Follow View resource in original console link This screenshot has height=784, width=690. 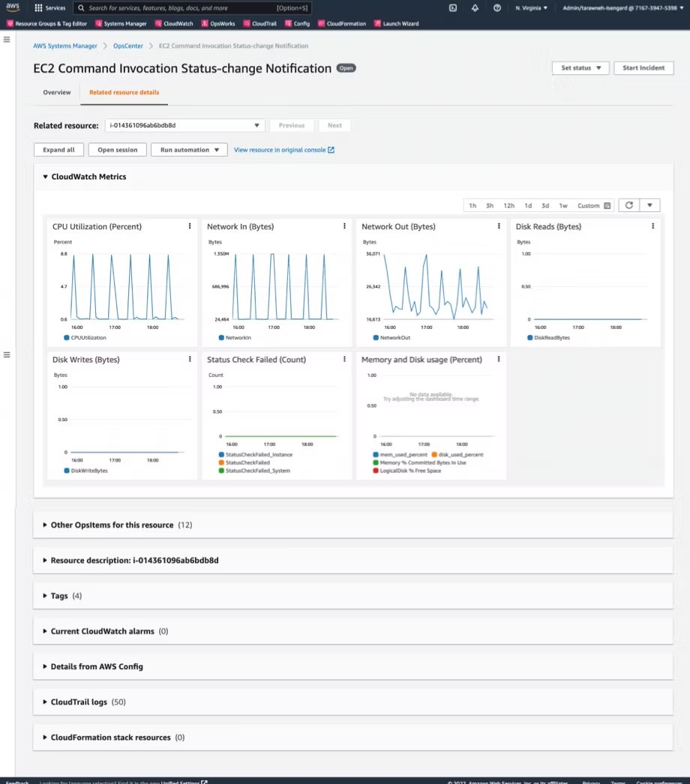(x=283, y=149)
